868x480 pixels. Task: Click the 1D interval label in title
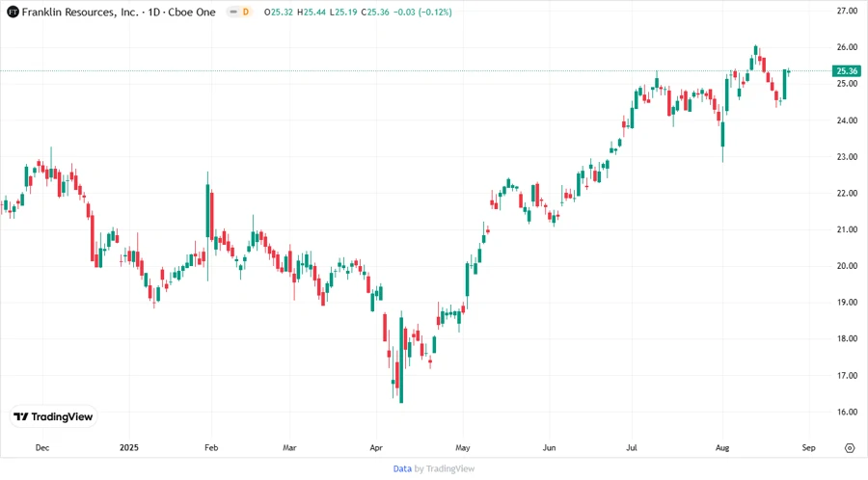pyautogui.click(x=154, y=12)
